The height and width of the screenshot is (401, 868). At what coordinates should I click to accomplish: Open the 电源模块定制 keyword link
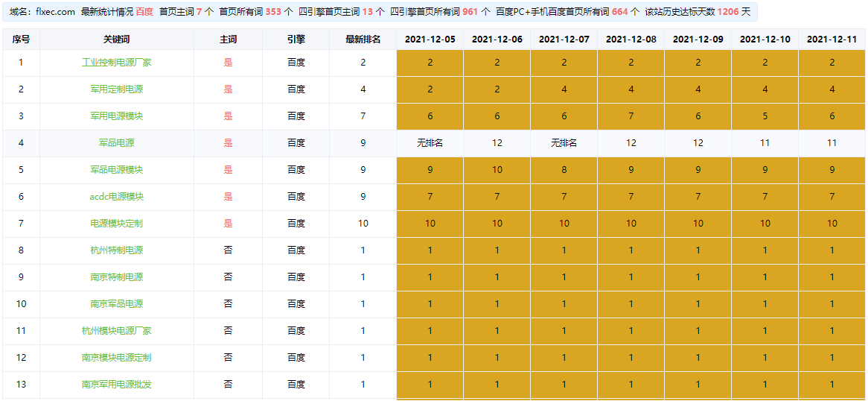point(116,224)
